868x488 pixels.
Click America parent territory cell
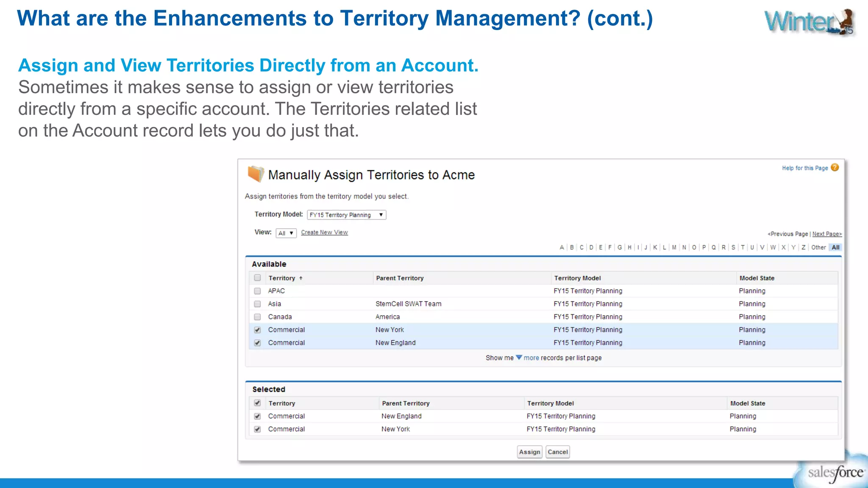coord(387,317)
